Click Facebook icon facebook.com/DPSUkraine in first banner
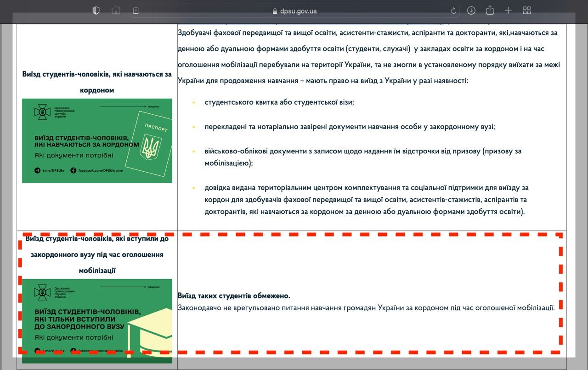 [x=73, y=170]
